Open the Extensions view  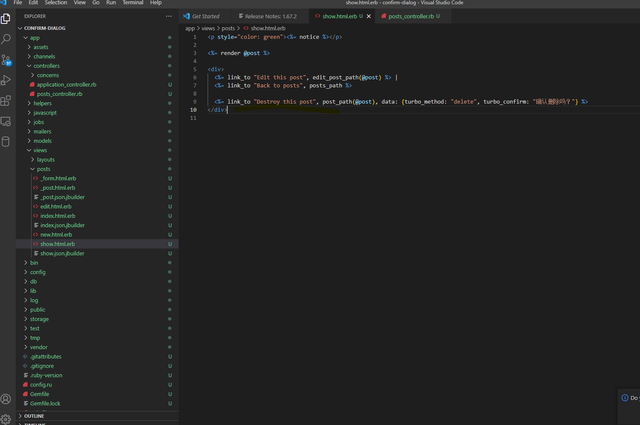click(x=6, y=100)
